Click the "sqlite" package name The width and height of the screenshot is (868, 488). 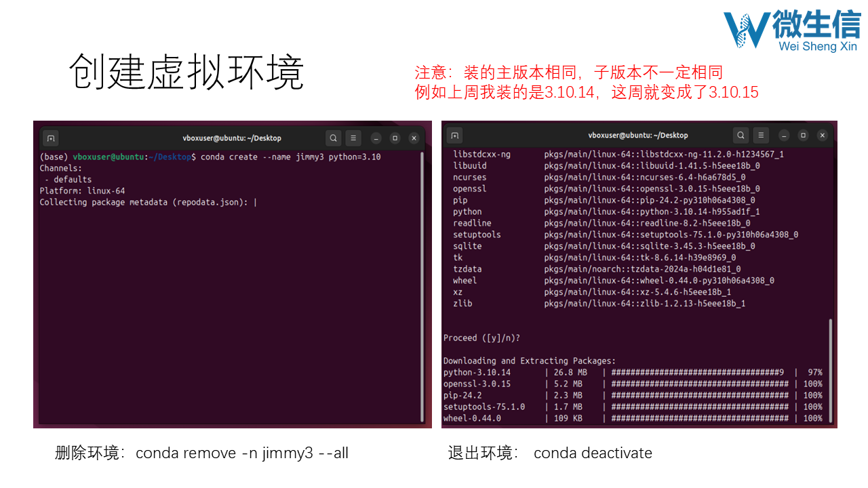[467, 246]
